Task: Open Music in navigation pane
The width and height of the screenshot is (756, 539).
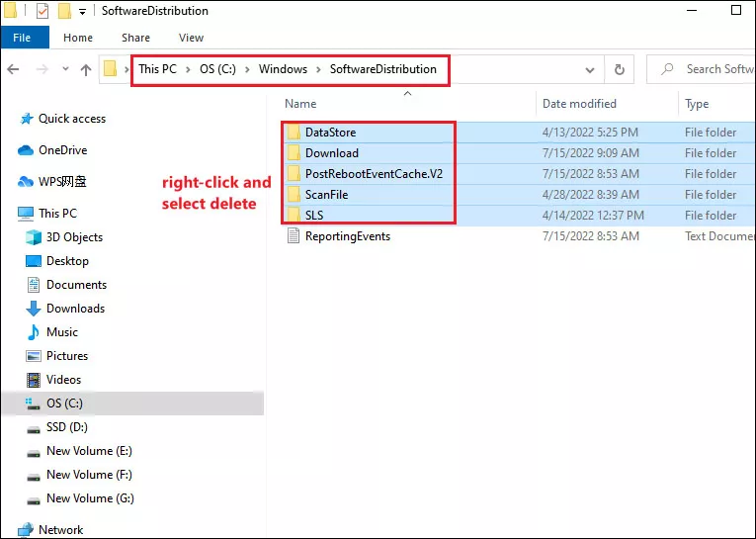Action: (x=61, y=332)
